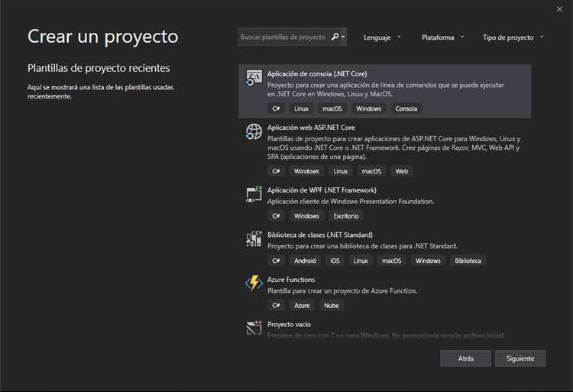The height and width of the screenshot is (392, 573).
Task: Click the iOS tag on class library
Action: pos(335,261)
